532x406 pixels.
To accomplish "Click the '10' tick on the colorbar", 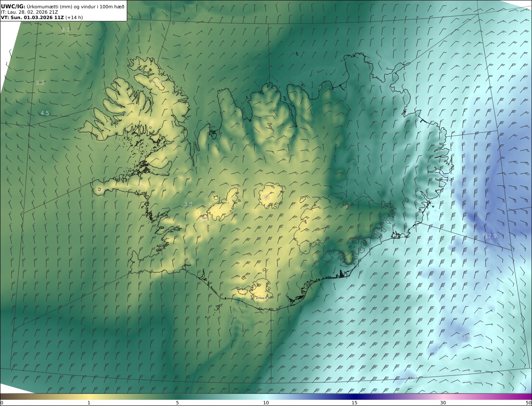I will (x=266, y=403).
